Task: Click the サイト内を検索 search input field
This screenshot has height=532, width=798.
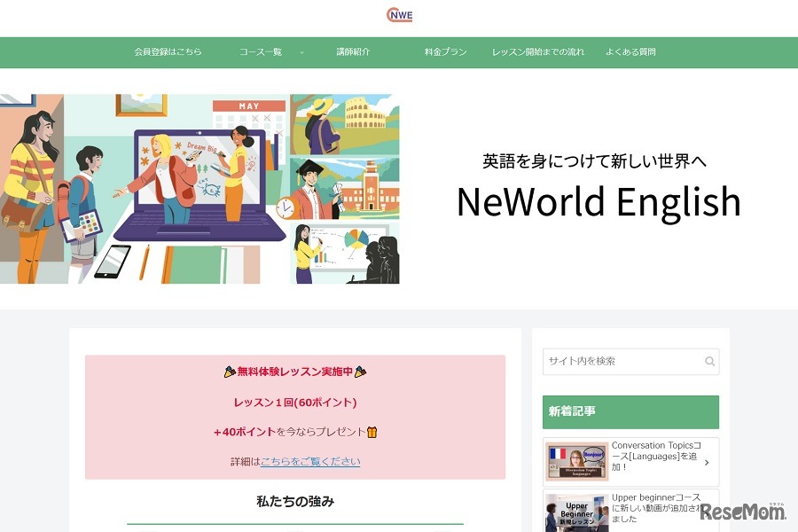Action: point(621,361)
